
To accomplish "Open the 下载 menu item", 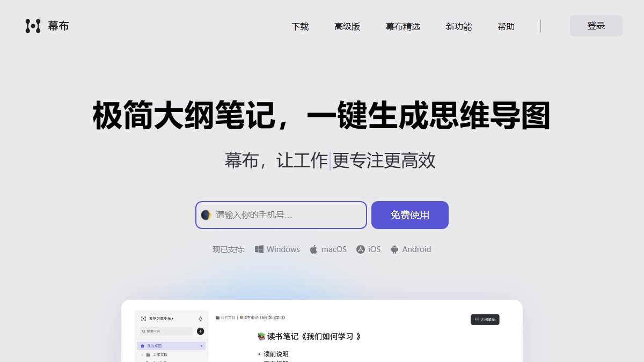I will pos(300,26).
